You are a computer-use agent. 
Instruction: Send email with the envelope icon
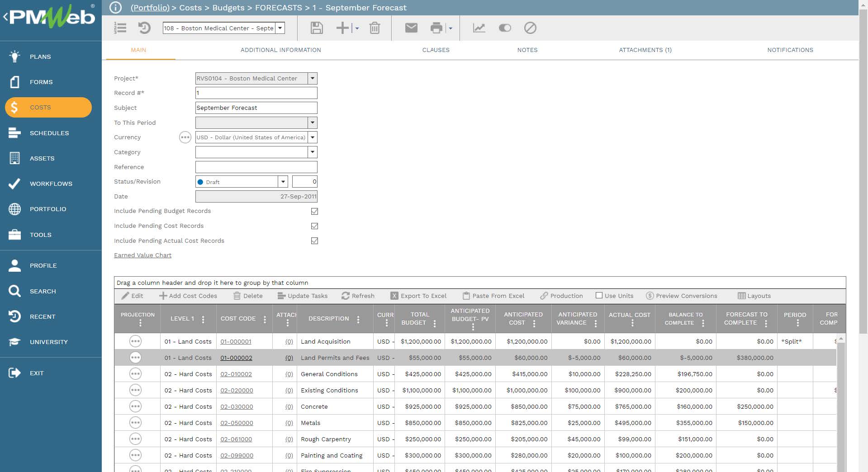coord(411,28)
